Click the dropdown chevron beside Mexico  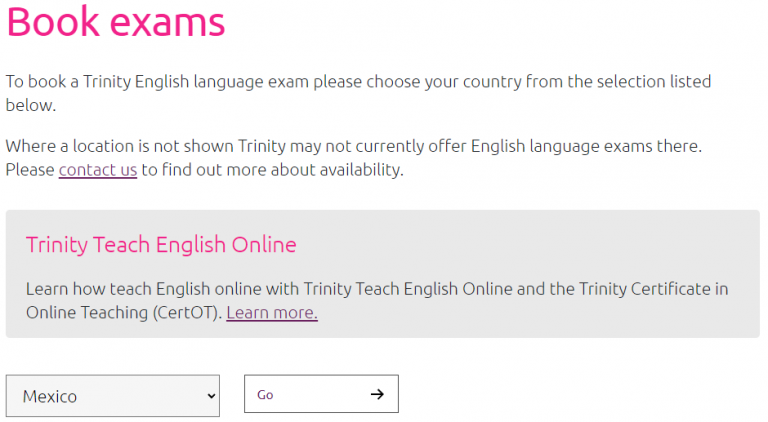coord(210,396)
